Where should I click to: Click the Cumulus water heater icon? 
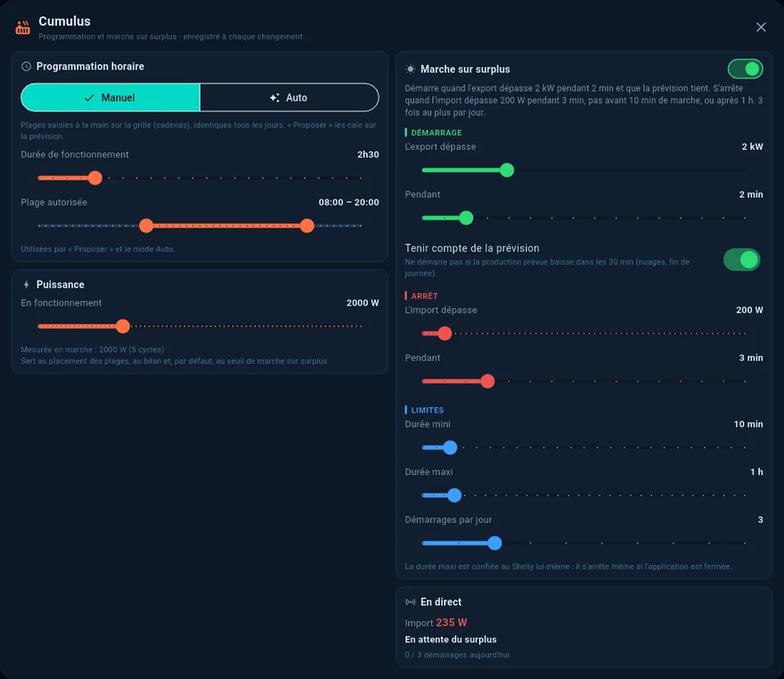[22, 28]
